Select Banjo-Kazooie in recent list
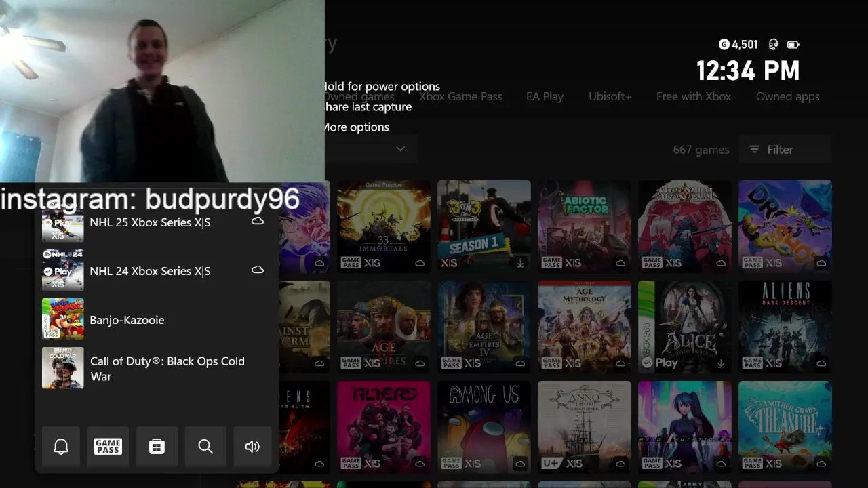 coord(157,319)
